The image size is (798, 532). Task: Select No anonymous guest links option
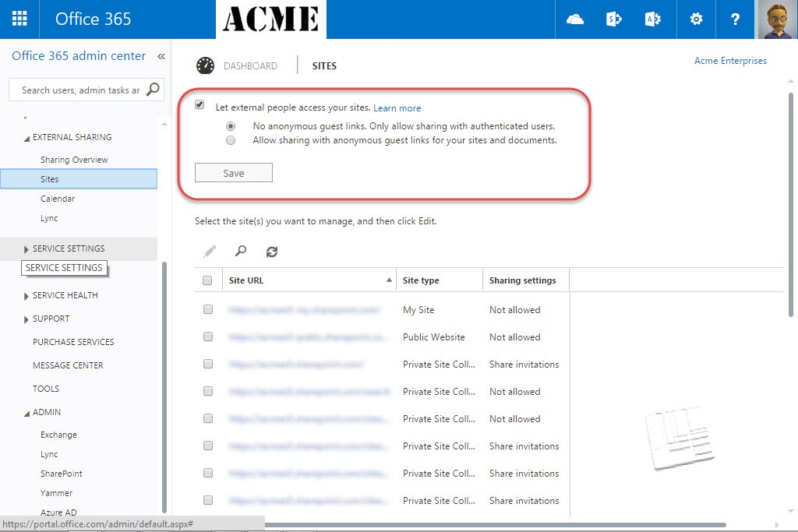(231, 125)
